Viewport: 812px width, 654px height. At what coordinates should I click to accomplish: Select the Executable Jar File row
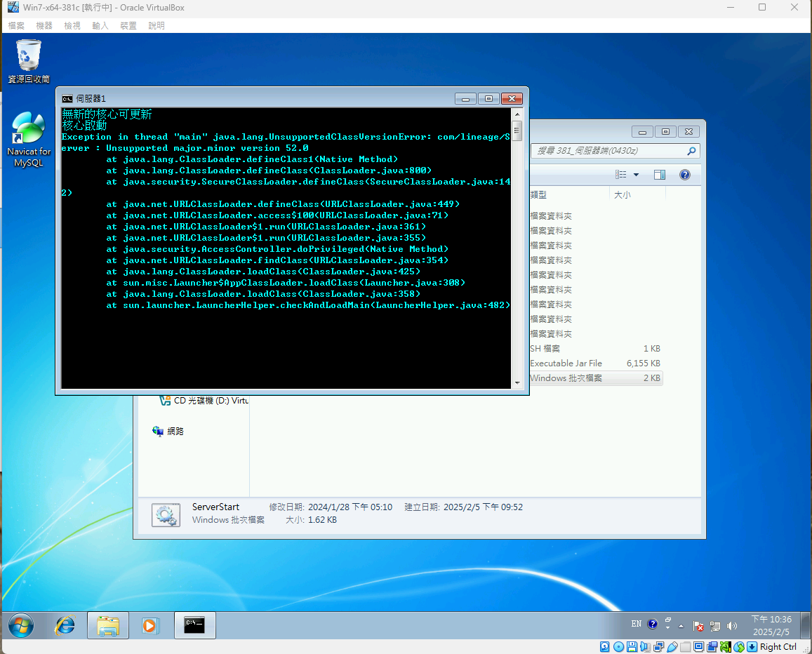(595, 363)
